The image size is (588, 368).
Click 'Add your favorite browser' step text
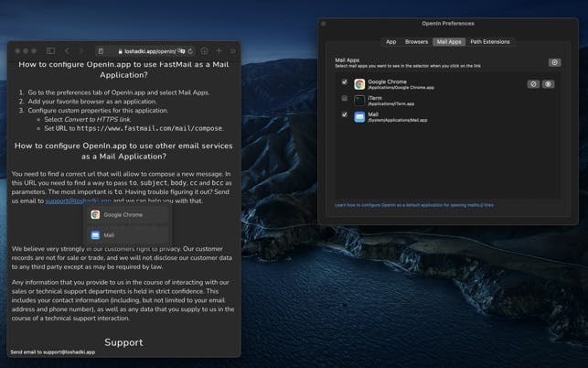click(x=92, y=102)
